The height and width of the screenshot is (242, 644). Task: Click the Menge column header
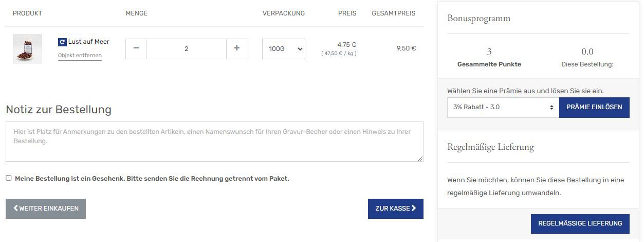click(x=136, y=13)
